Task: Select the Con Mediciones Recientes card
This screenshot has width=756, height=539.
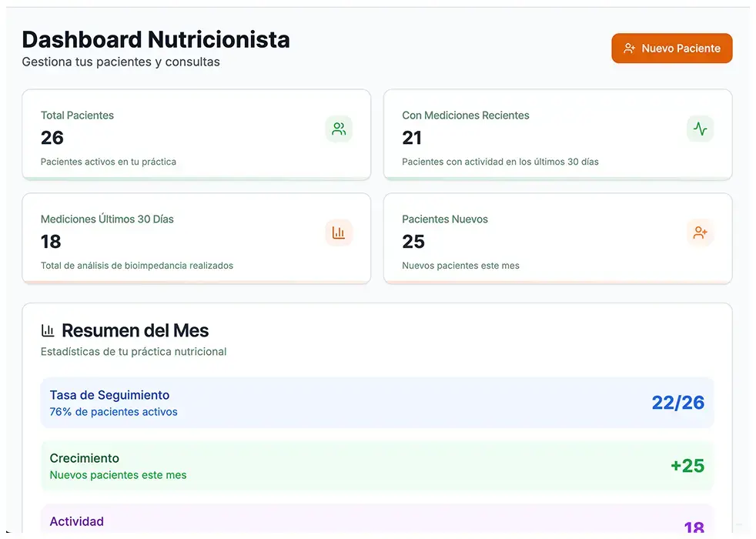Action: (557, 135)
